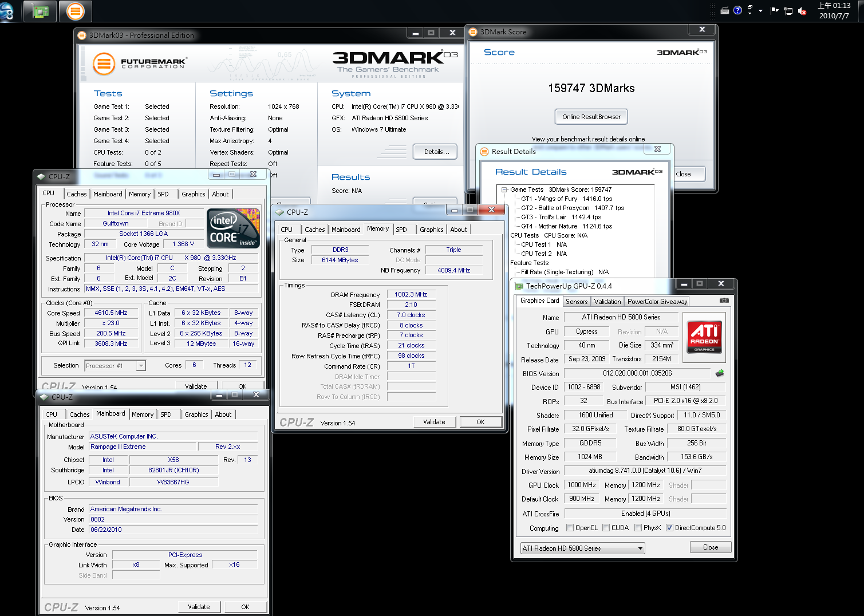Click the muted volume speaker tray icon

pos(802,10)
